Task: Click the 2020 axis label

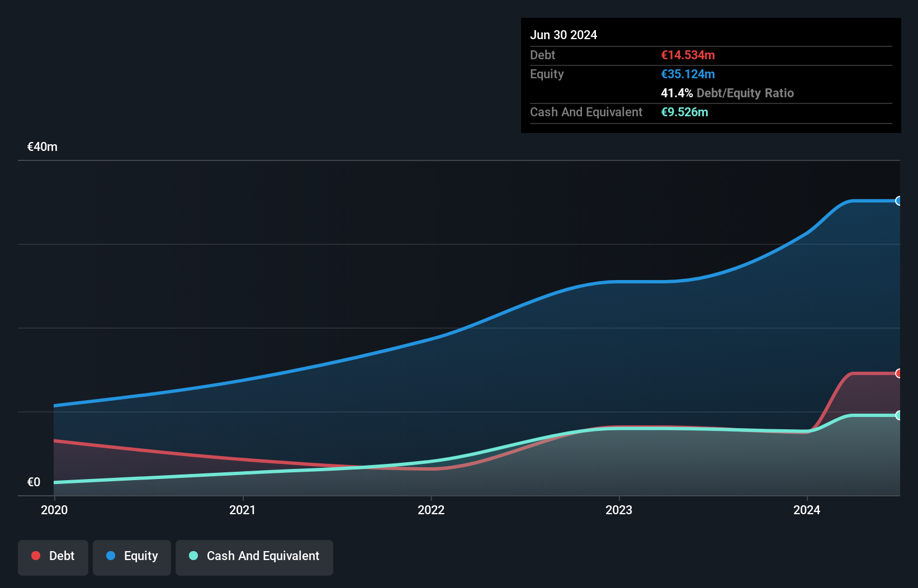Action: pos(54,510)
